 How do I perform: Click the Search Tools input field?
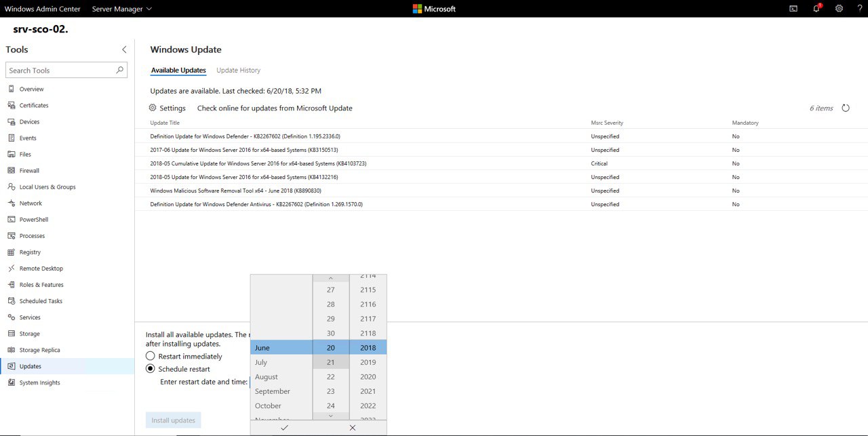point(66,70)
